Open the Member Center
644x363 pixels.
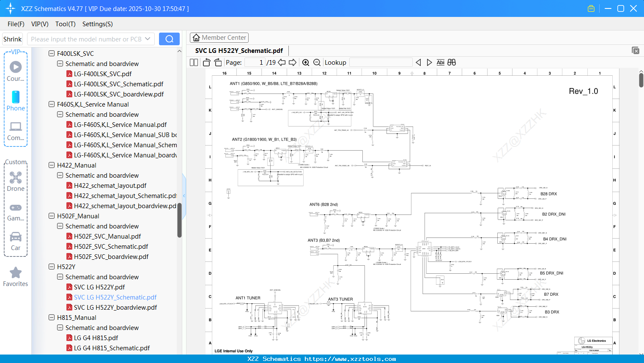tap(219, 37)
